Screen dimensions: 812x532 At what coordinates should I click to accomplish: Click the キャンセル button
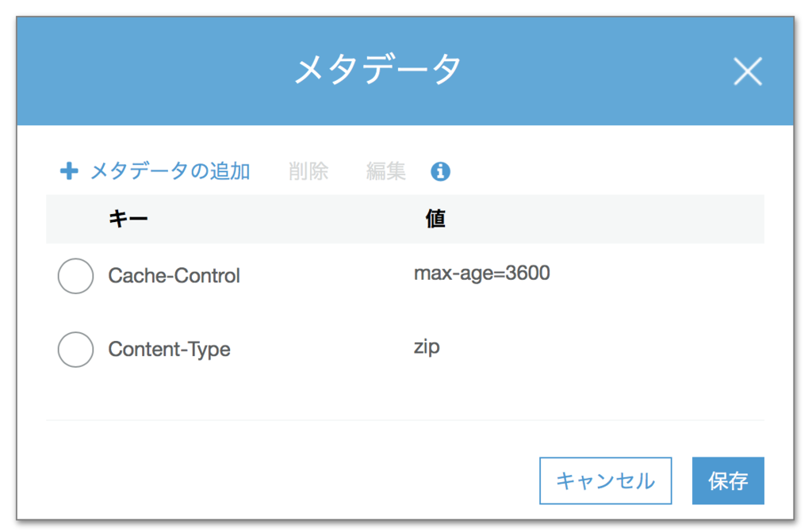(605, 480)
